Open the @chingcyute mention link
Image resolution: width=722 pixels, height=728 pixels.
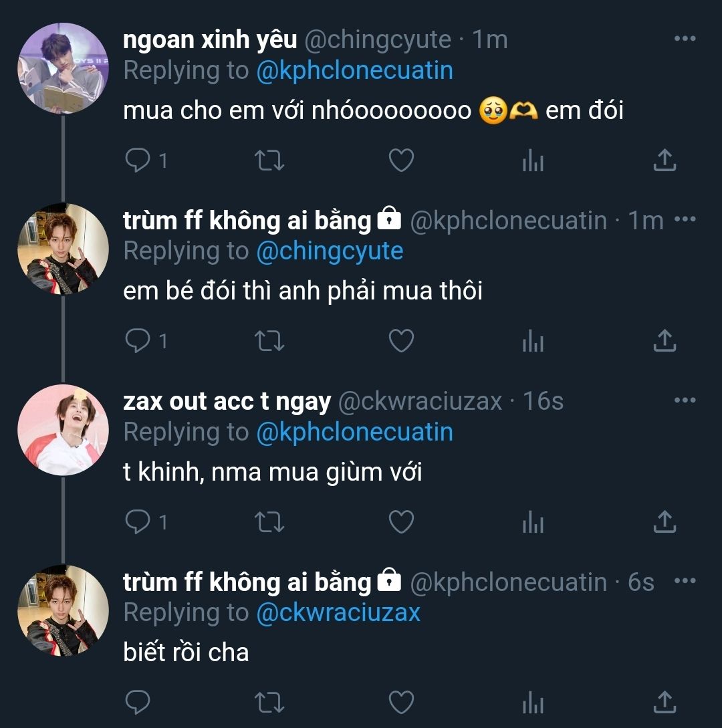[330, 251]
